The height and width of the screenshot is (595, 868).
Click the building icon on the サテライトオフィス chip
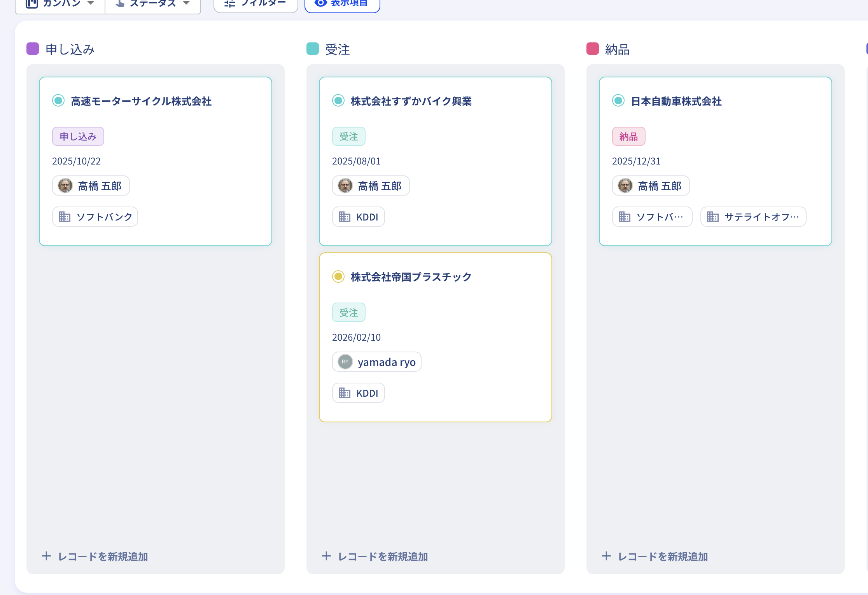(713, 217)
